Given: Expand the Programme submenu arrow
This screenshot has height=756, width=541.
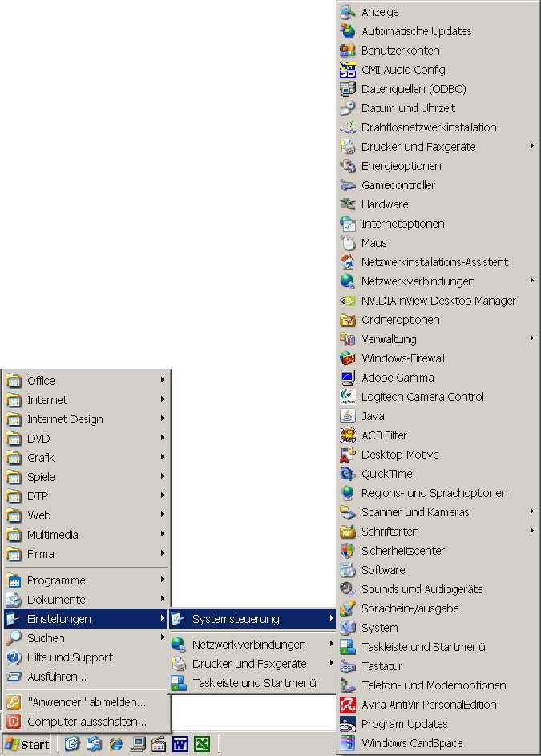Looking at the screenshot, I should [x=163, y=580].
